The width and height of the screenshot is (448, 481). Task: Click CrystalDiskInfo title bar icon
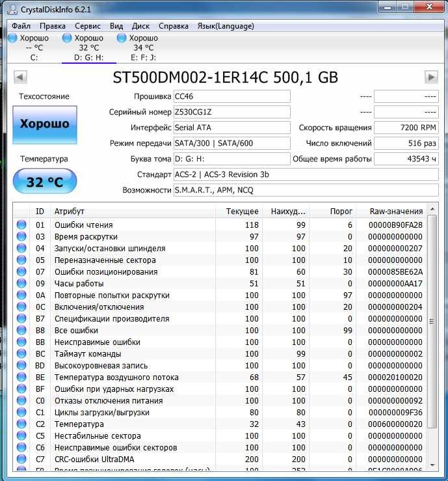12,10
